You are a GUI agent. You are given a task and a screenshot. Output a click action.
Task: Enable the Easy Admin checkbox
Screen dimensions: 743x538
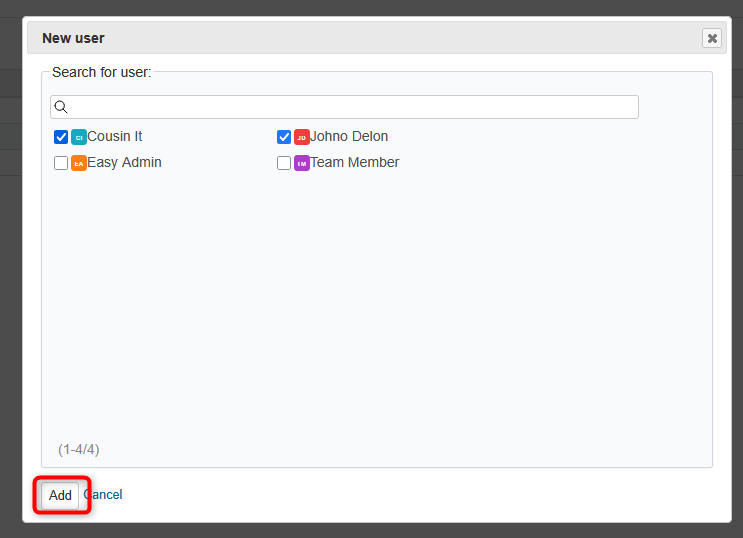coord(61,163)
